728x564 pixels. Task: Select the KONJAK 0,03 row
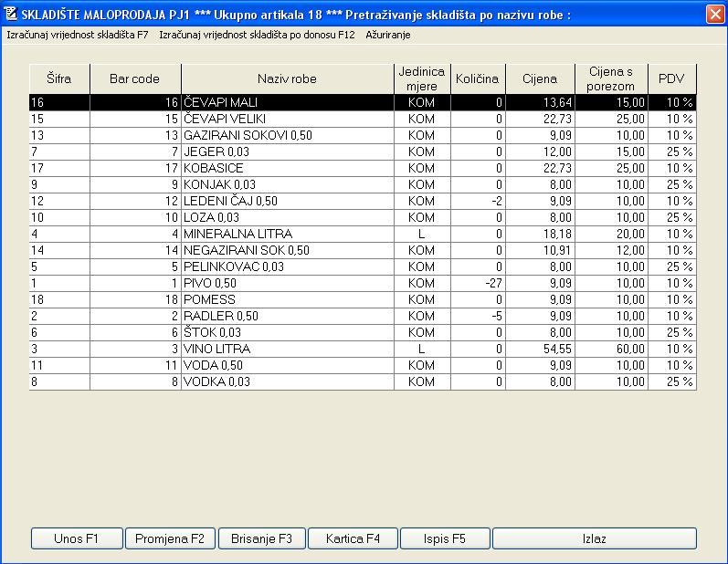coord(363,184)
